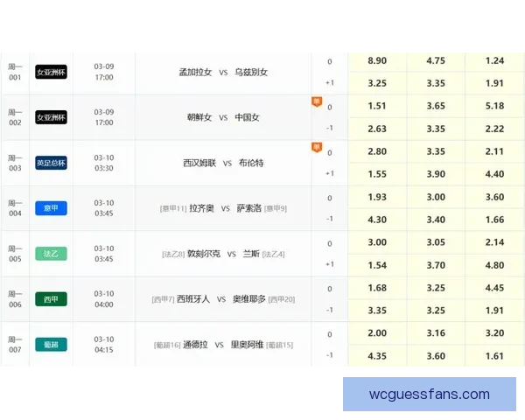Open team 乌兹别女
Image resolution: width=525 pixels, height=420 pixels.
251,72
